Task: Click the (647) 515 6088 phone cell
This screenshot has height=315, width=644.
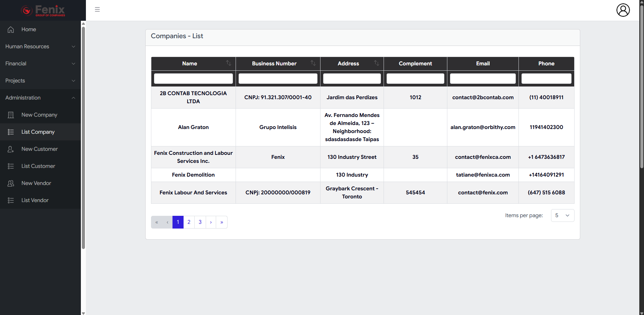Action: [546, 193]
